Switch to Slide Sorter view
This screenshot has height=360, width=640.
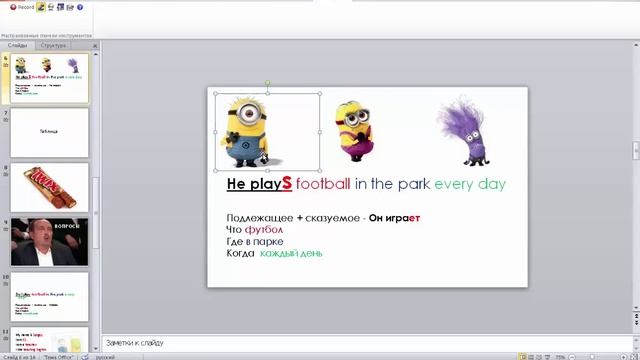point(531,357)
